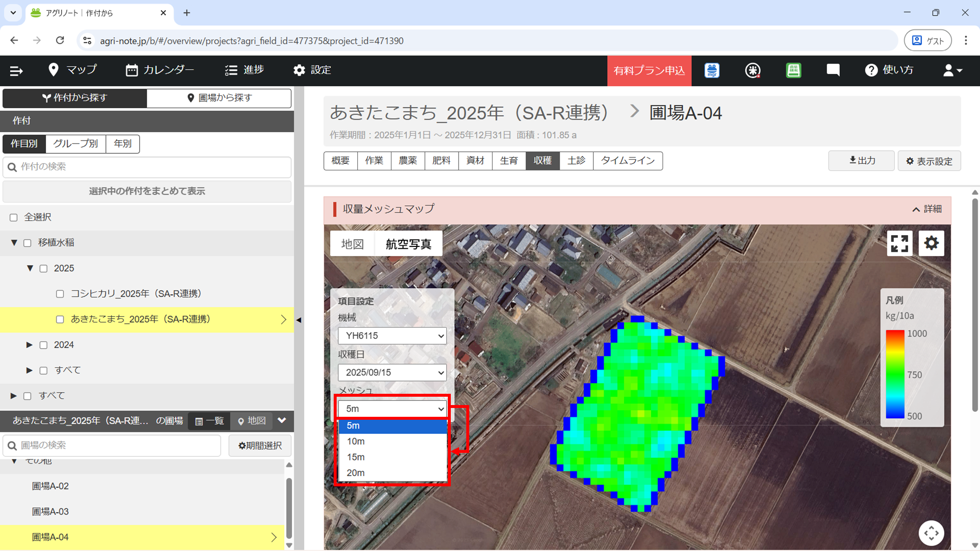Screen dimensions: 980x551
Task: Collapse the 移植水稲 tree node
Action: coord(14,242)
